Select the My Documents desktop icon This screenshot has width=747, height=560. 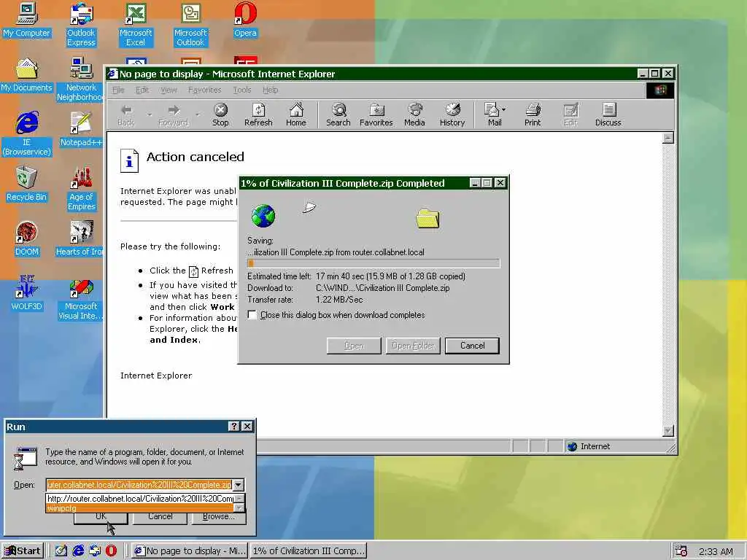tap(26, 75)
